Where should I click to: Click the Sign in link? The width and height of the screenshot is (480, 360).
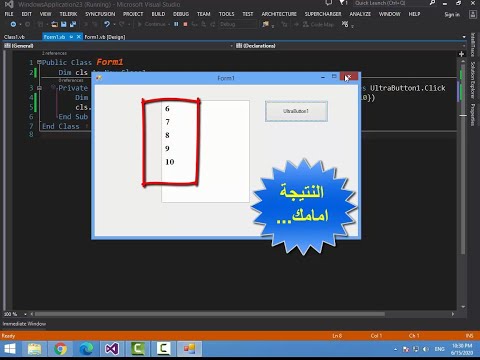[x=452, y=15]
